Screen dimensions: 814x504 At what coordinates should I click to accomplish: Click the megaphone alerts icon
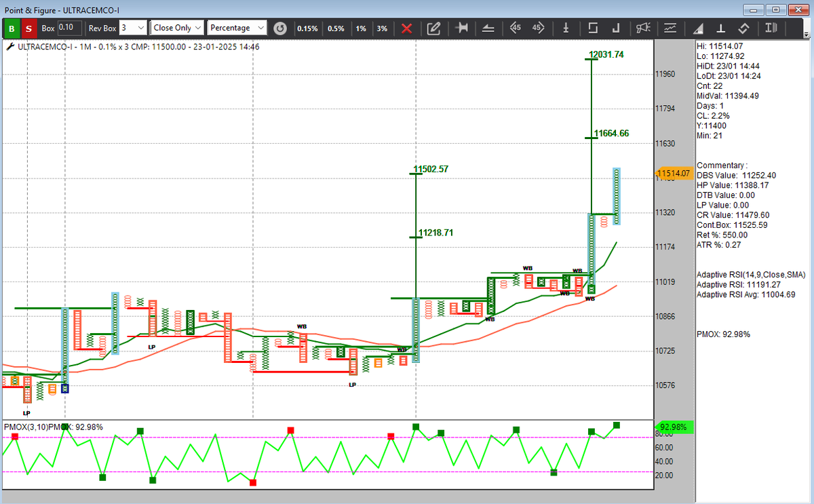(x=642, y=28)
